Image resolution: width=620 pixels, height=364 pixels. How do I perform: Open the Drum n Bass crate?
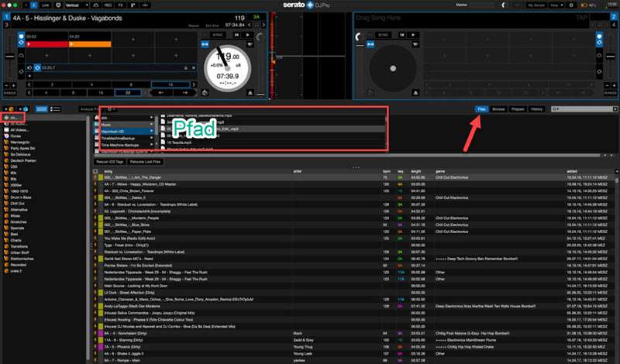(21, 197)
